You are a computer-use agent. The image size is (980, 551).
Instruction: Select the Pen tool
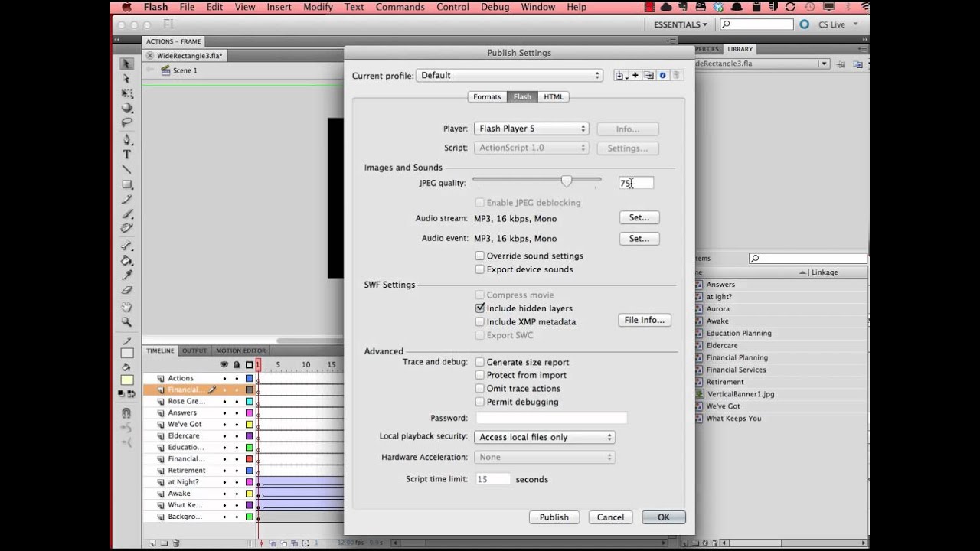coord(127,140)
